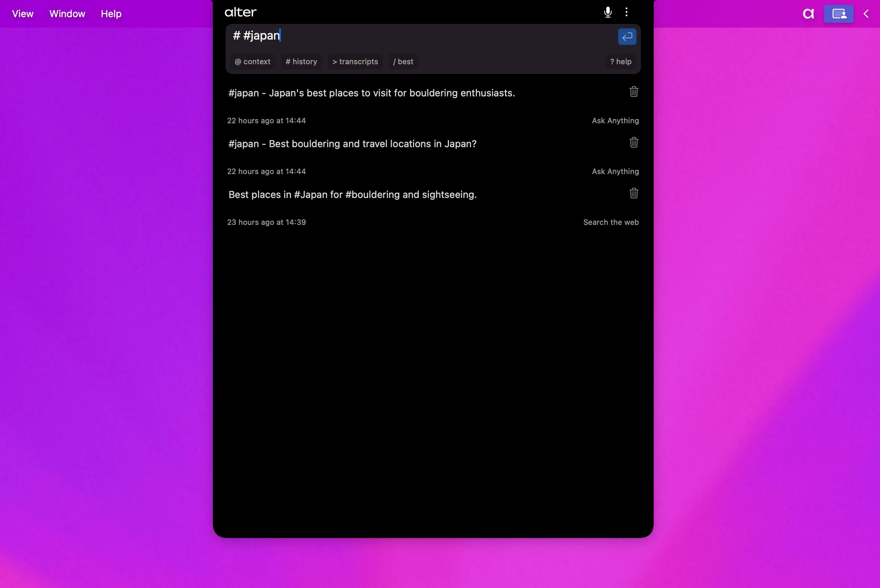Collapse menu bar icons with chevron

coord(866,14)
